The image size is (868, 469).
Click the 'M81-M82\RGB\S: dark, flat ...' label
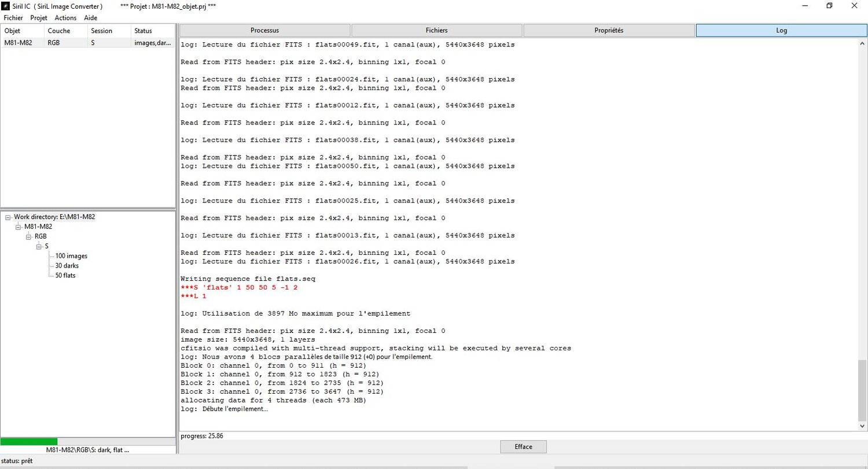click(x=88, y=450)
